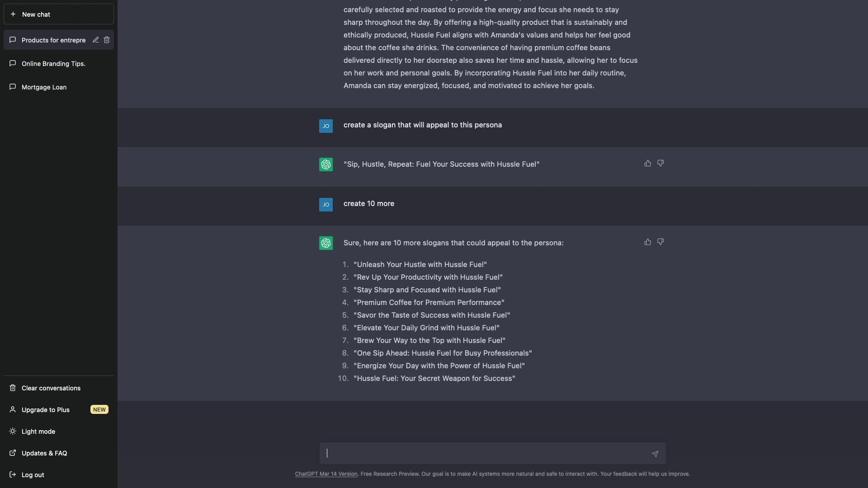Switch to Light mode
The image size is (868, 488).
[38, 432]
